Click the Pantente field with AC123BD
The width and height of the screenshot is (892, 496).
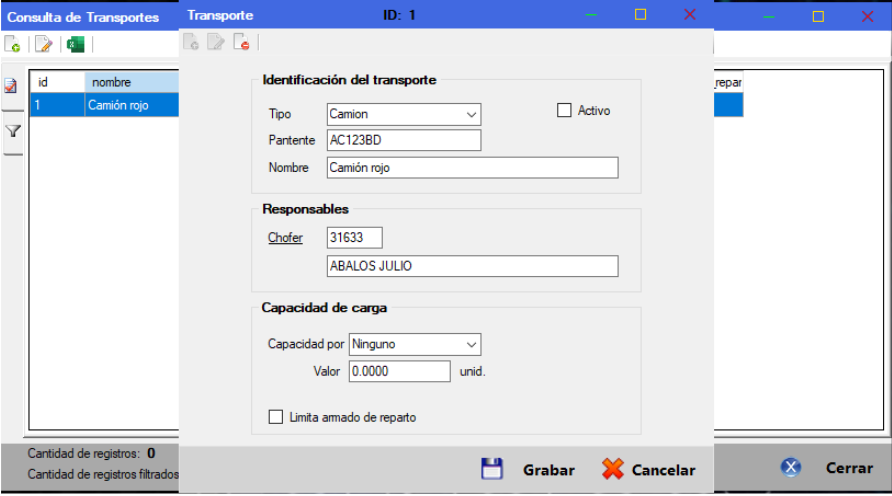(x=404, y=140)
